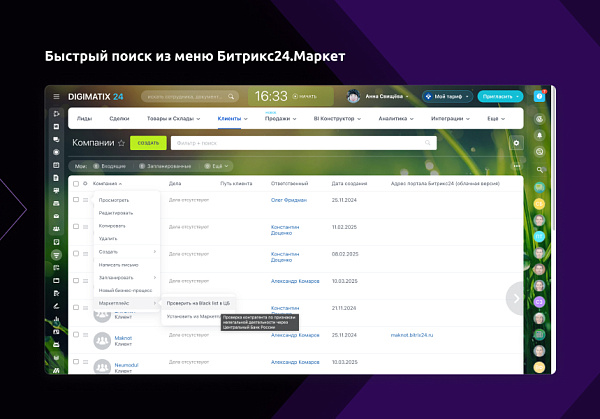Open the mail envelope icon in left sidebar
The width and height of the screenshot is (600, 419).
(x=56, y=216)
